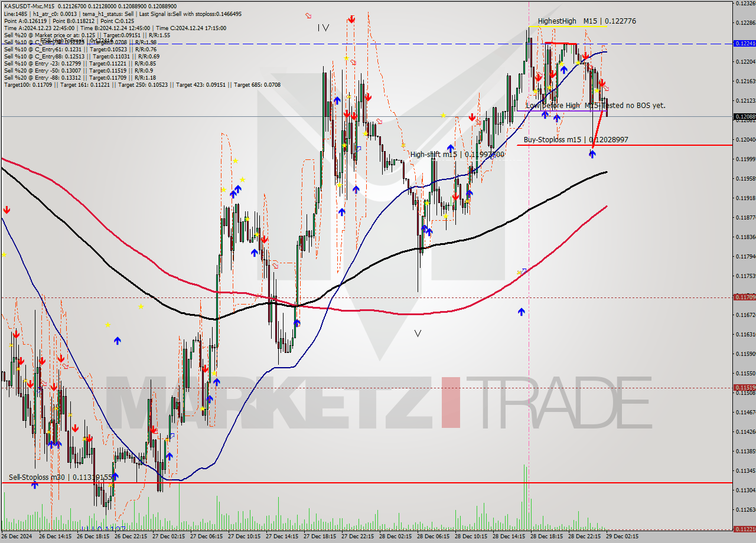This screenshot has height=543, width=756.
Task: Click the black current price tag 0.12088
Action: [x=744, y=116]
